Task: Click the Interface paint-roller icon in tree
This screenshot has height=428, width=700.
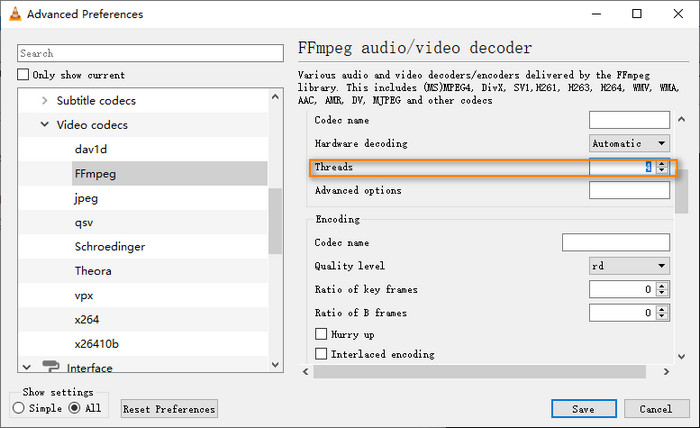Action: click(x=50, y=366)
